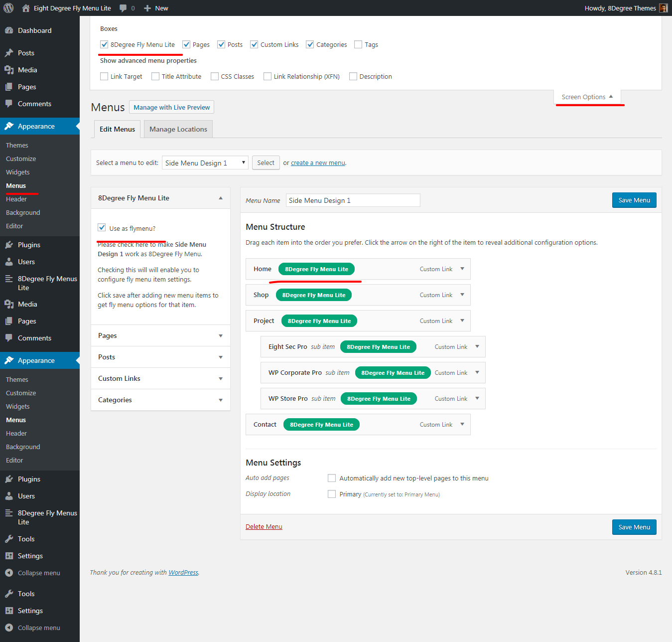Screen dimensions: 672x642
Task: Open Dashboard from the sidebar
Action: click(x=40, y=30)
